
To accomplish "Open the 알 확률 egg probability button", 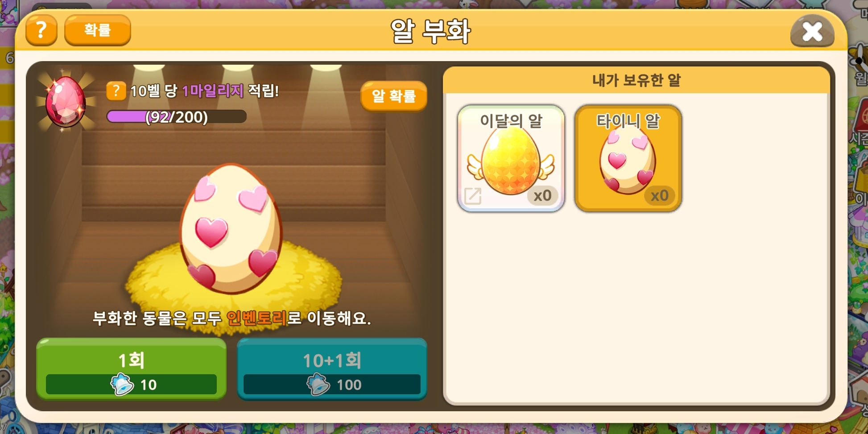I will coord(393,96).
